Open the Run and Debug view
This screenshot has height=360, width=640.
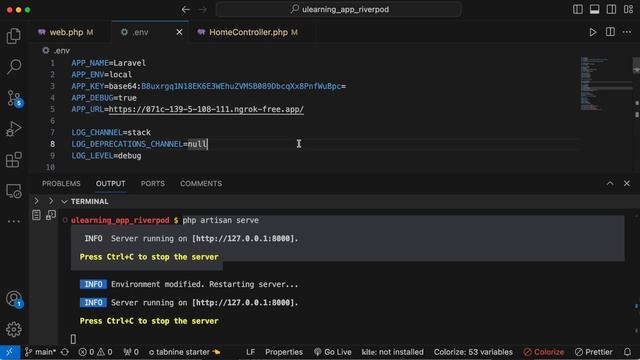point(13,129)
